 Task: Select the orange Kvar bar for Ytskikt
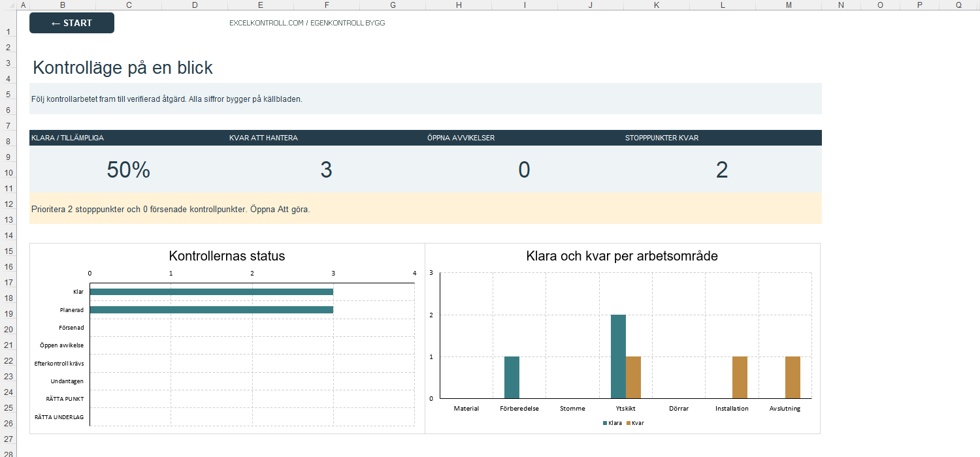[x=633, y=377]
